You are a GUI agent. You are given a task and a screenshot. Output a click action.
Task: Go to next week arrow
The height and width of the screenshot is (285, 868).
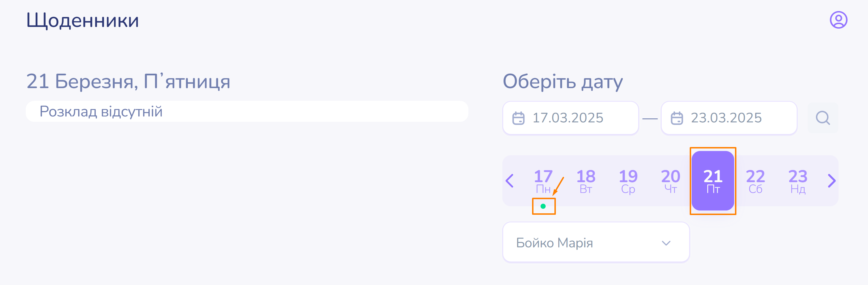pyautogui.click(x=831, y=181)
